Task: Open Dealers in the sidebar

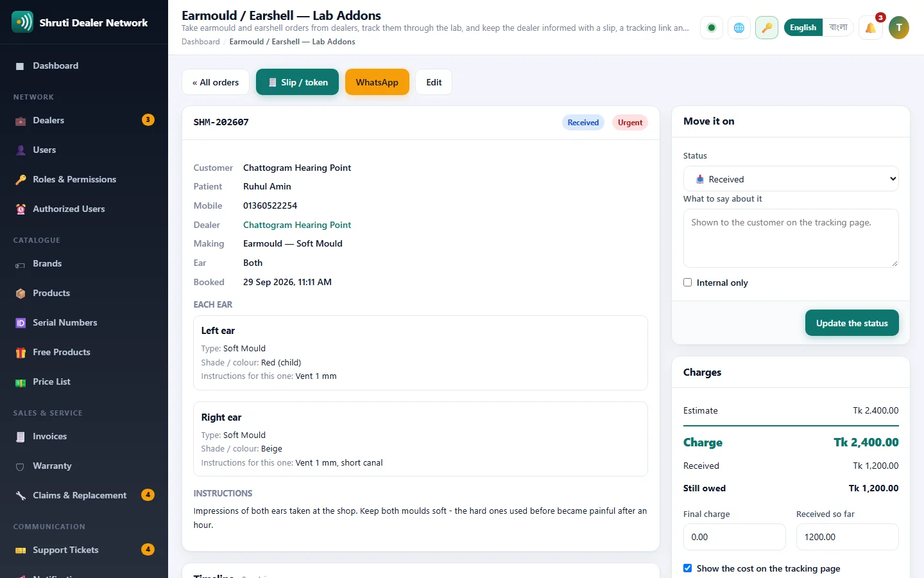Action: [83, 120]
